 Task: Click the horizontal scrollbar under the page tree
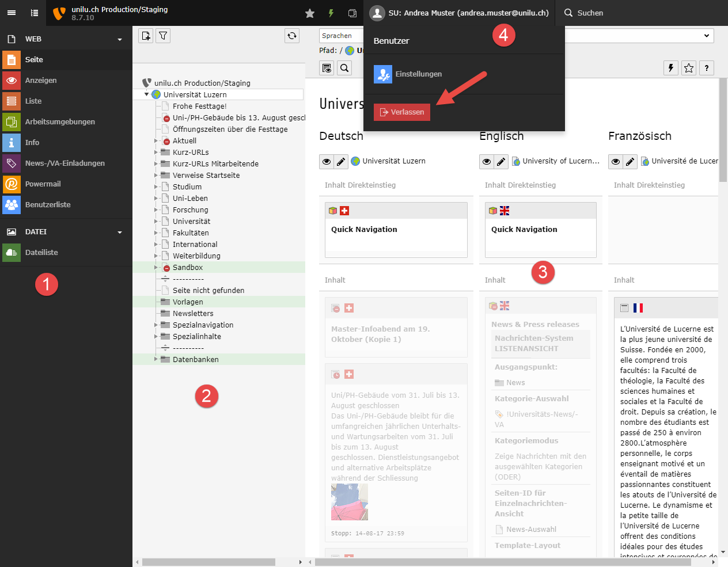click(208, 562)
